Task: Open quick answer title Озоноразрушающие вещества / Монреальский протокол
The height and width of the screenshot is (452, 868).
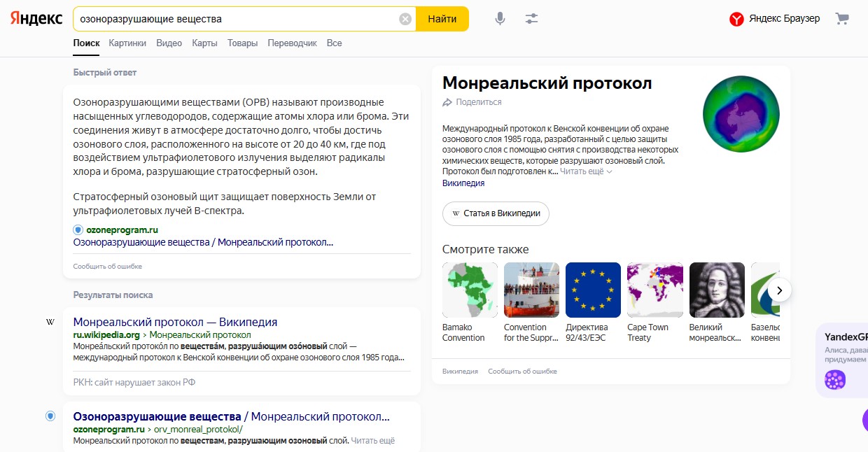Action: 203,242
